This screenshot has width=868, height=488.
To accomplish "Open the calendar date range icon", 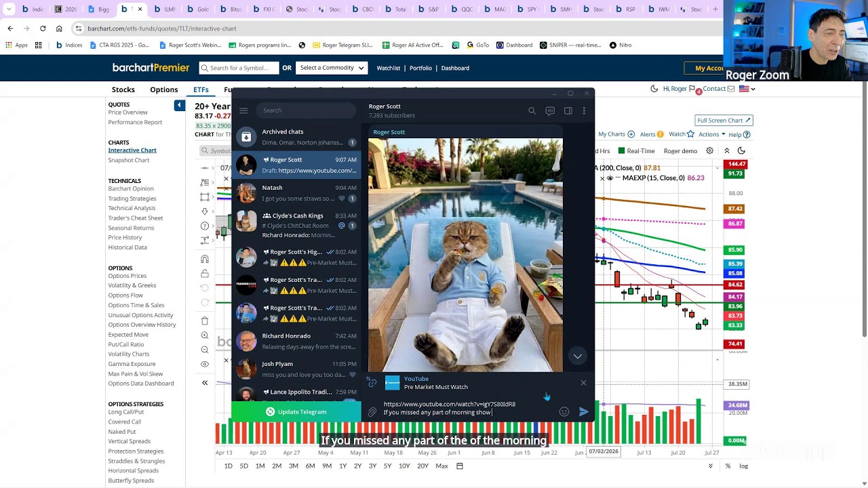I will (460, 466).
